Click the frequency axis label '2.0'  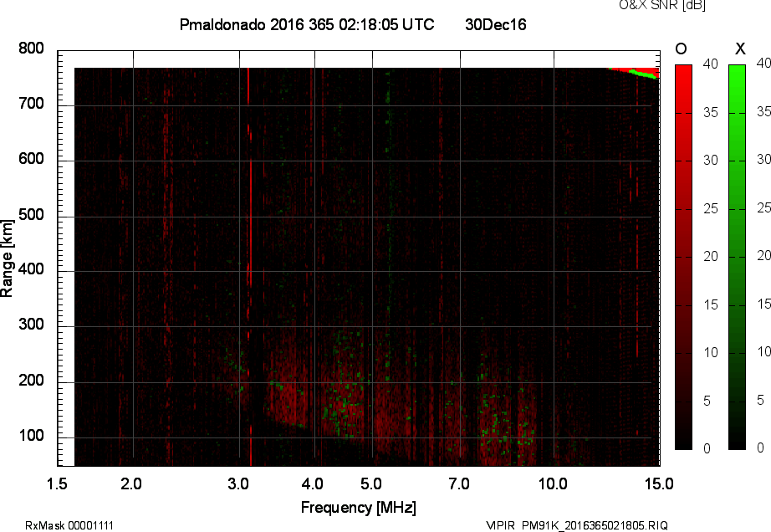point(131,483)
